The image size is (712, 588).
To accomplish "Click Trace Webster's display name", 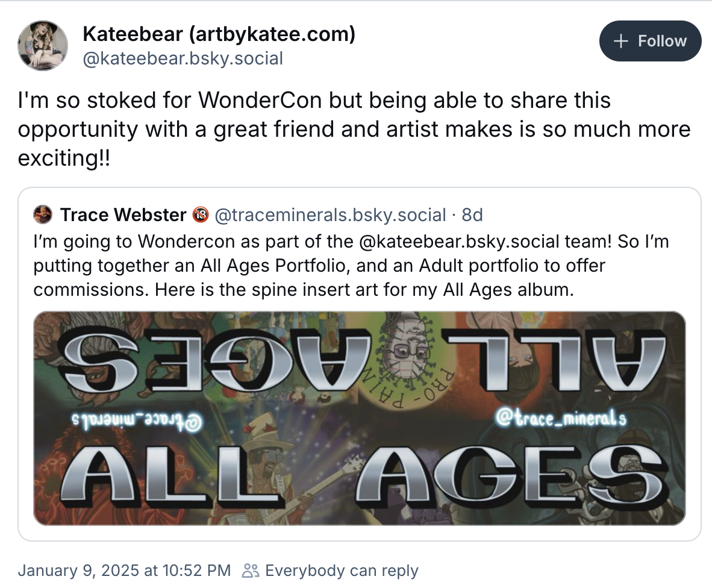I will tap(123, 214).
